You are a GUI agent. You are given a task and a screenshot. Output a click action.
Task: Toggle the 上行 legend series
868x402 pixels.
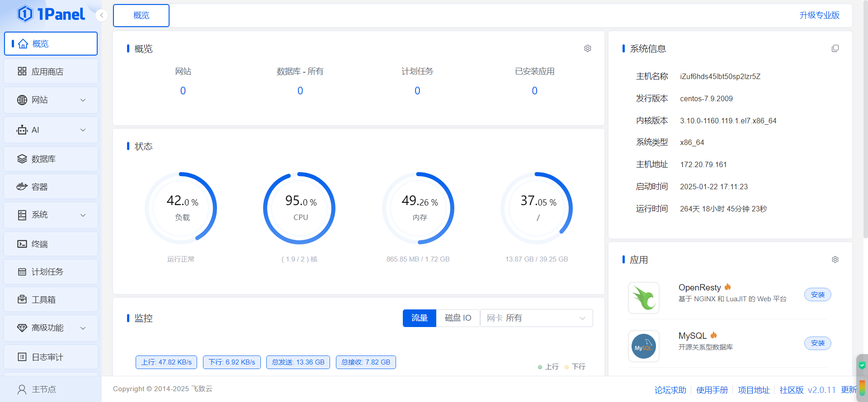click(548, 367)
